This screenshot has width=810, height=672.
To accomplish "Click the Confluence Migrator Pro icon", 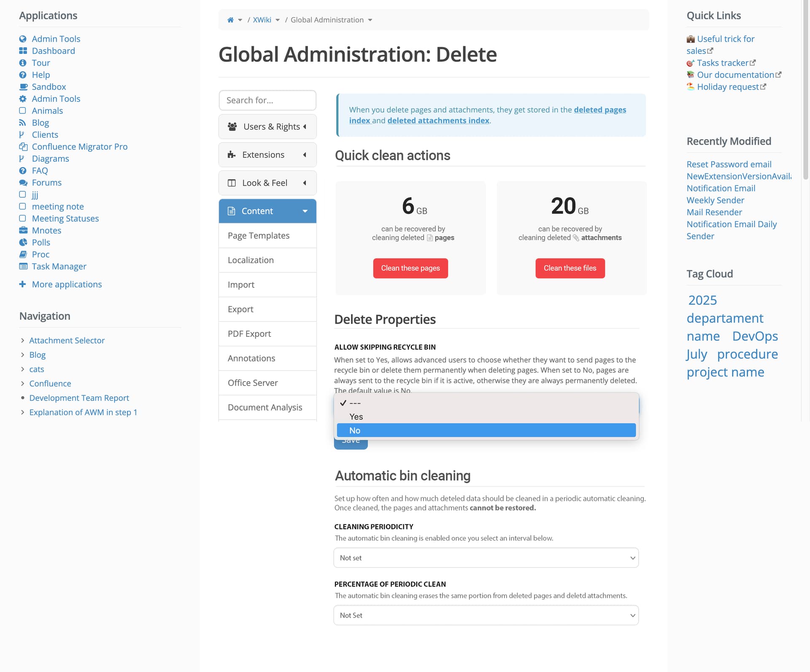I will [23, 147].
